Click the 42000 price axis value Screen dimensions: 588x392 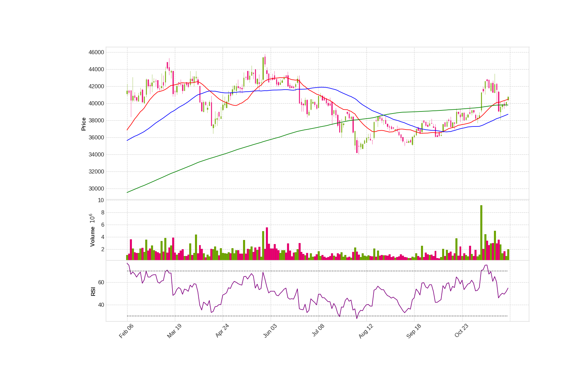pos(96,86)
